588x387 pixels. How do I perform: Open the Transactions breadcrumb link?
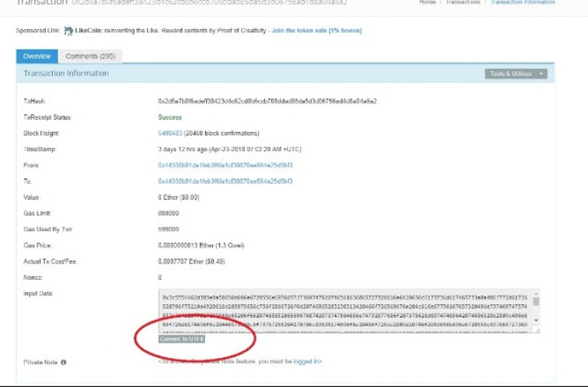tap(469, 2)
